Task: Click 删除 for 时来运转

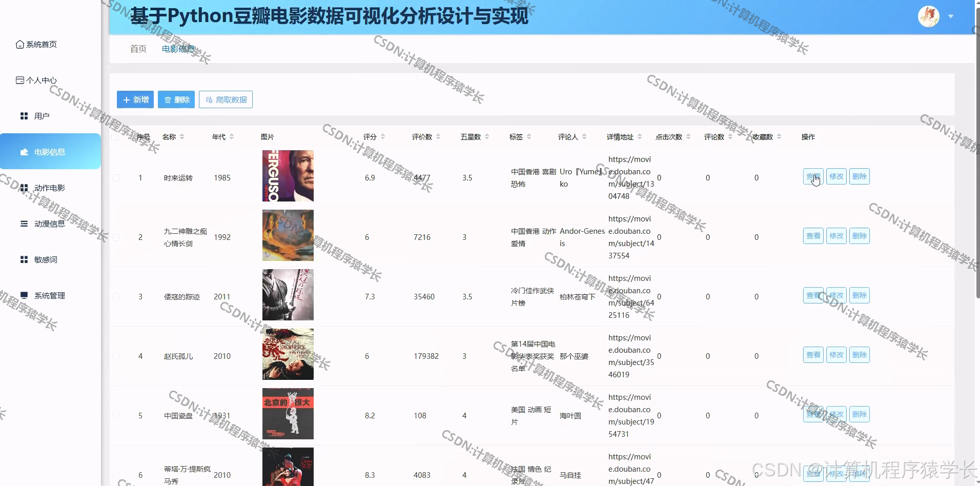Action: [860, 176]
